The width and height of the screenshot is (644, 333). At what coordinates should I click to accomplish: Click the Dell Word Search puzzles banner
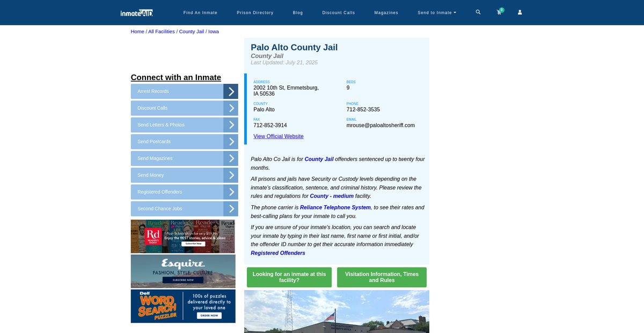[x=183, y=306]
